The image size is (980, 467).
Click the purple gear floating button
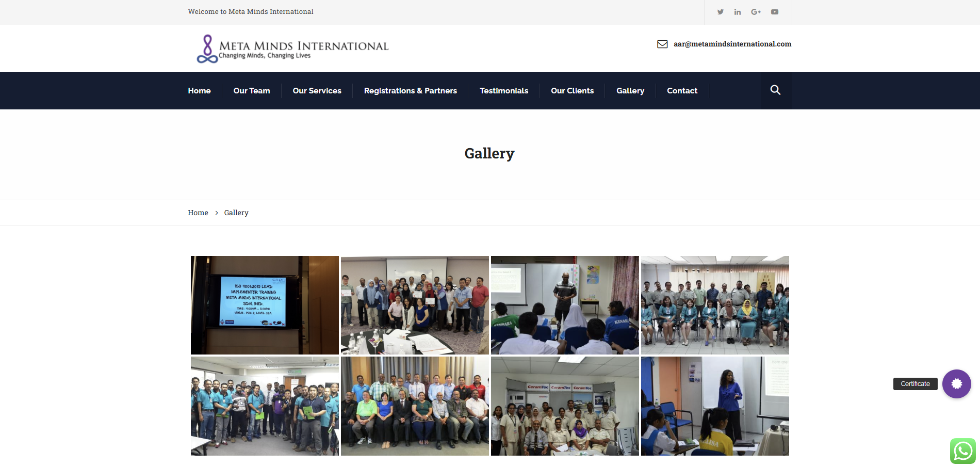(x=956, y=384)
